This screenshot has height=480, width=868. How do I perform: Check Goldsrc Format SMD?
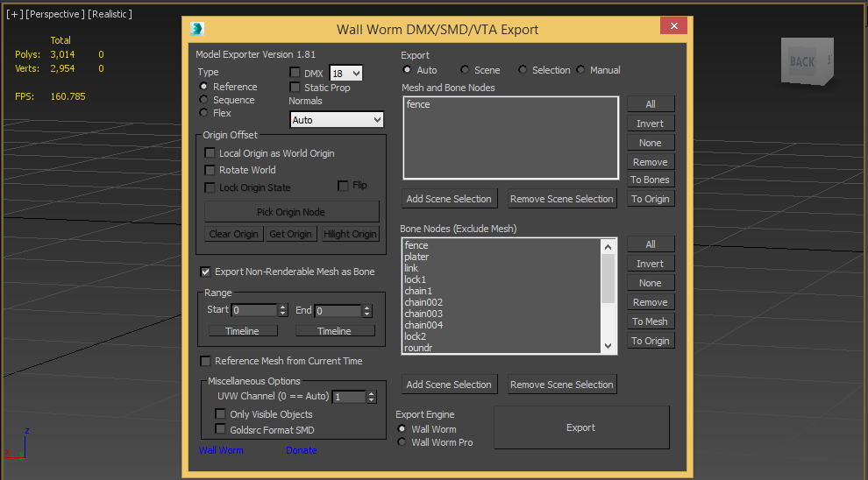point(220,429)
